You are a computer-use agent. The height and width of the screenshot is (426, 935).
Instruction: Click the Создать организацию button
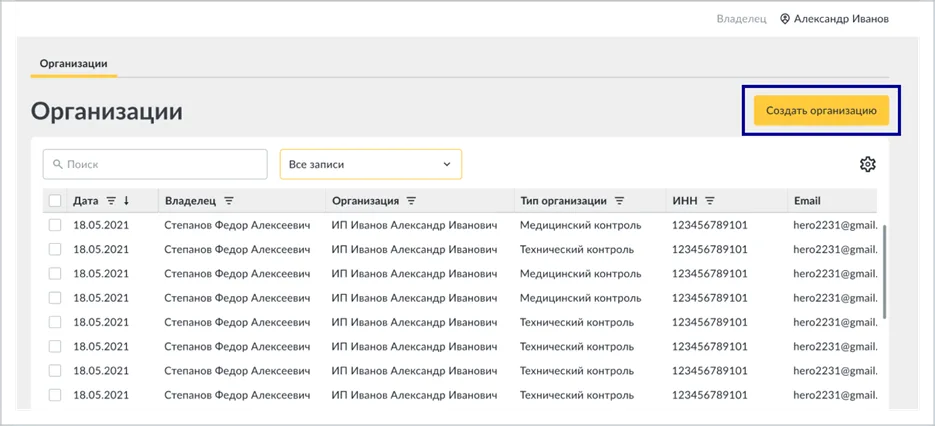(x=821, y=110)
